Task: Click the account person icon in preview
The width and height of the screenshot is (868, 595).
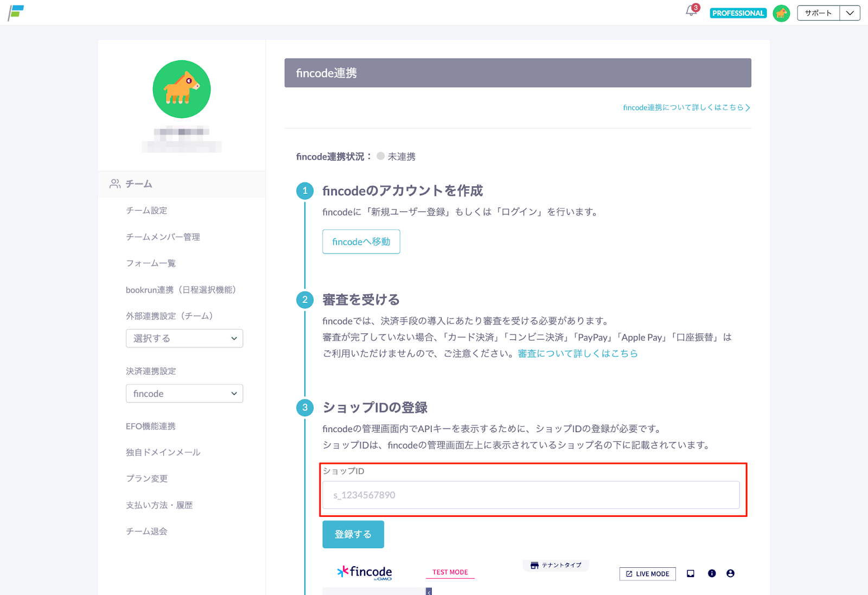Action: tap(730, 573)
